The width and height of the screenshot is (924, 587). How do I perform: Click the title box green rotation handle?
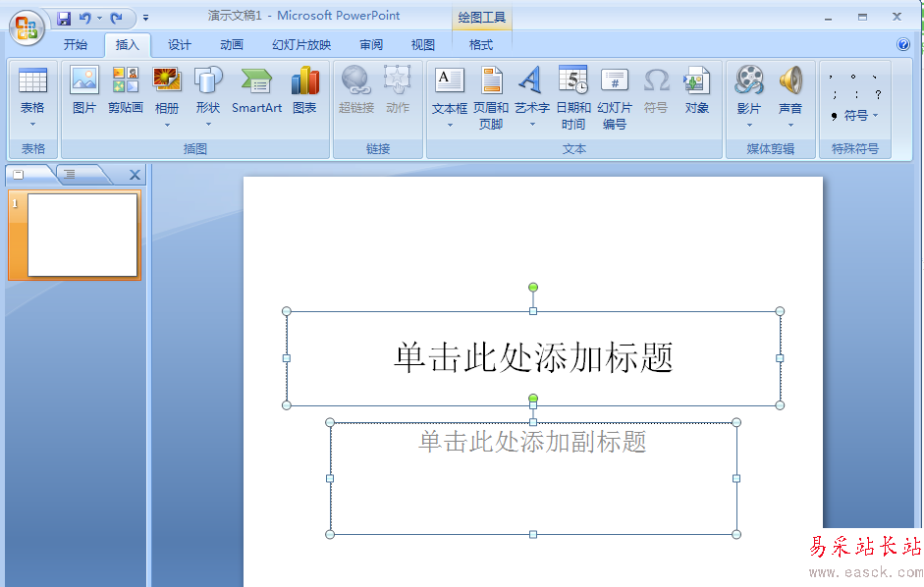pyautogui.click(x=533, y=287)
